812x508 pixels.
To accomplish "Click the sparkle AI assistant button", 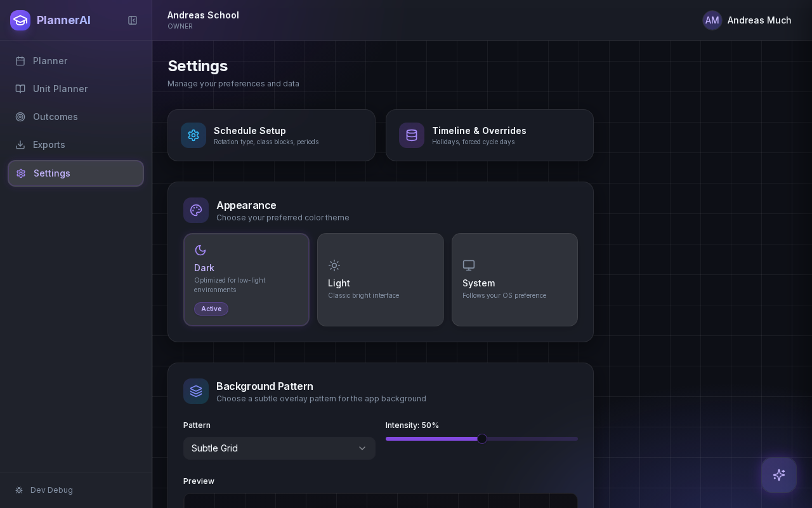I will [x=779, y=475].
